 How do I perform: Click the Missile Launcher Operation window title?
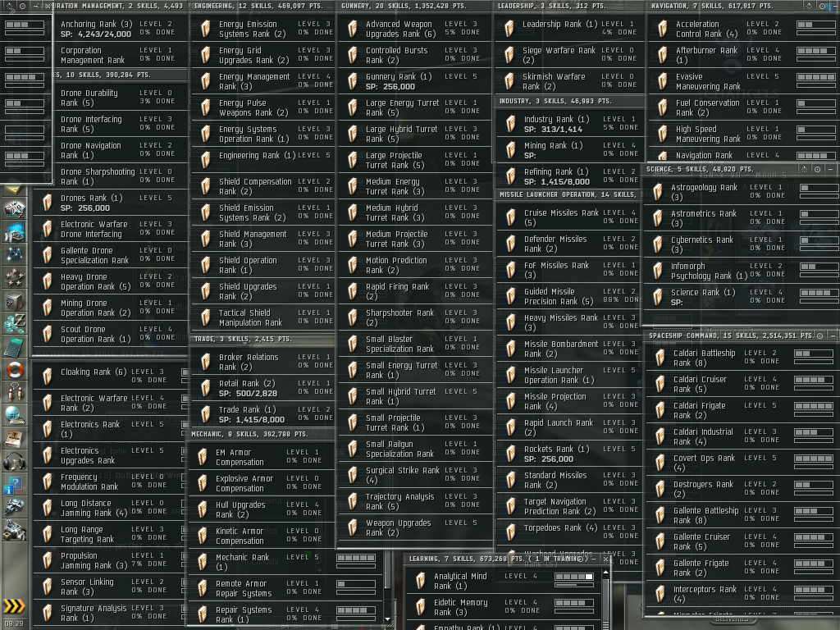pos(568,195)
